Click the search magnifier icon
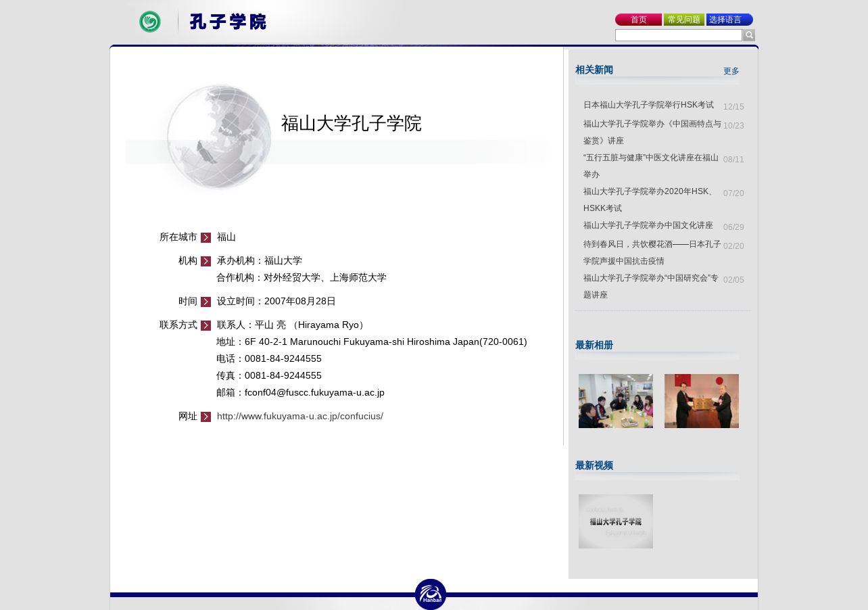The image size is (868, 610). coord(749,35)
